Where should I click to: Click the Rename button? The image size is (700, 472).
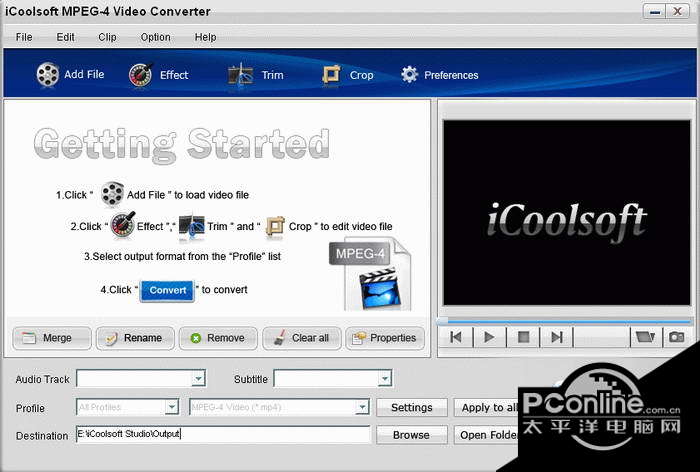pyautogui.click(x=135, y=338)
